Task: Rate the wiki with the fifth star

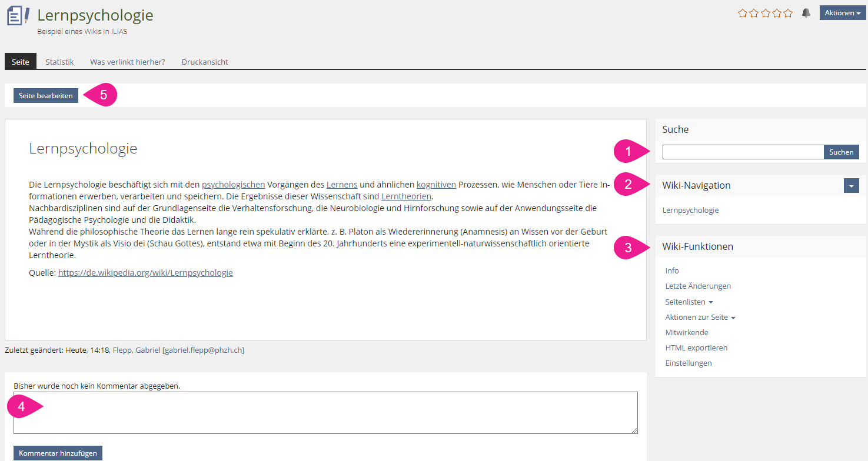Action: (x=788, y=13)
